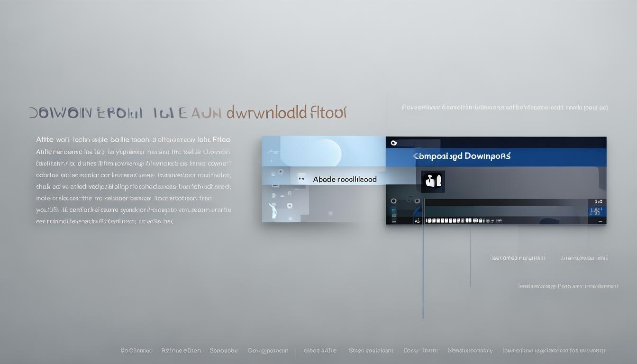Click the 'dwrwnlodld fltool' orange heading text
Screen dimensions: 637x364
pos(286,113)
